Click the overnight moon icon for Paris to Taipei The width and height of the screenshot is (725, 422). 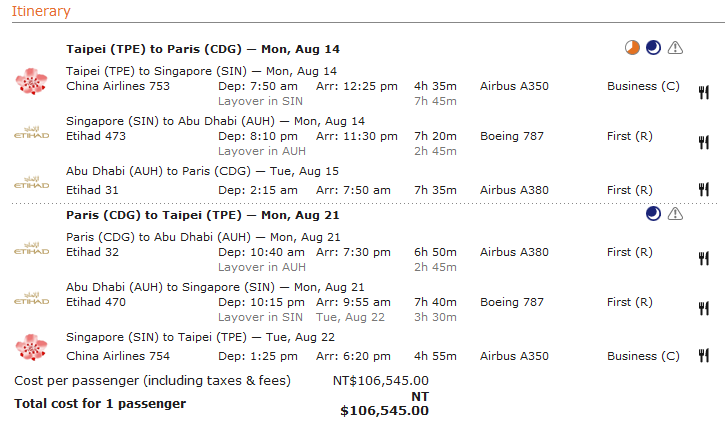click(654, 213)
